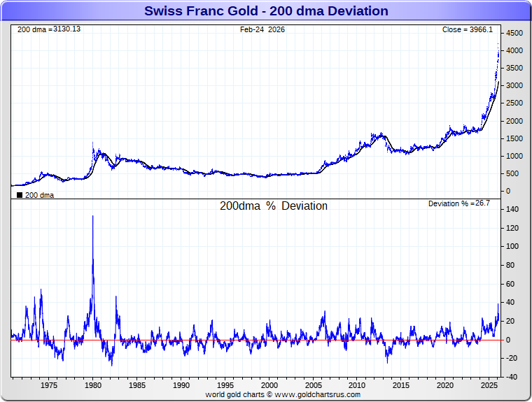
Task: Click the '200 dma' legend text
Action: (x=39, y=195)
